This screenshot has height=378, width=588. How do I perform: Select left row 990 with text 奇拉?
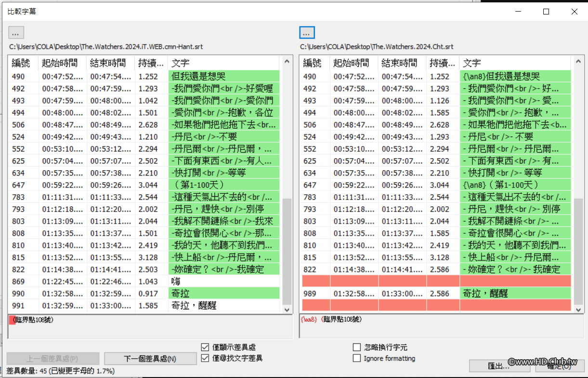tap(144, 293)
